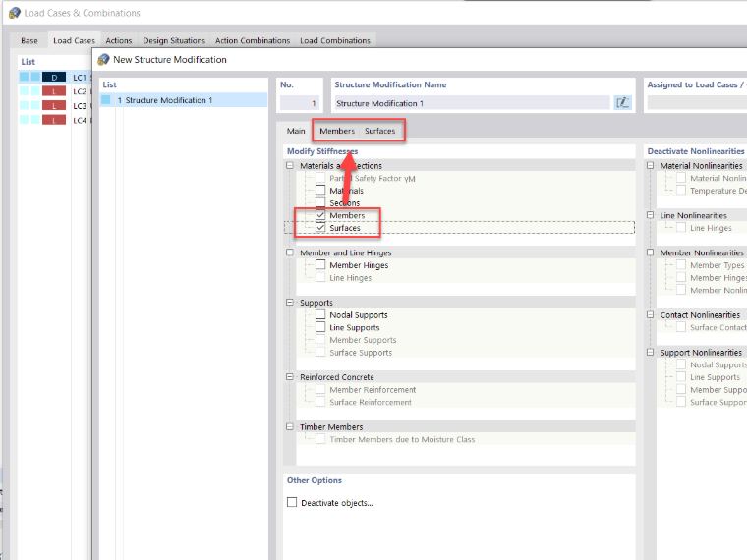Click the Load Cases & Combinations window icon
Screen dimensions: 747x560
pyautogui.click(x=15, y=13)
